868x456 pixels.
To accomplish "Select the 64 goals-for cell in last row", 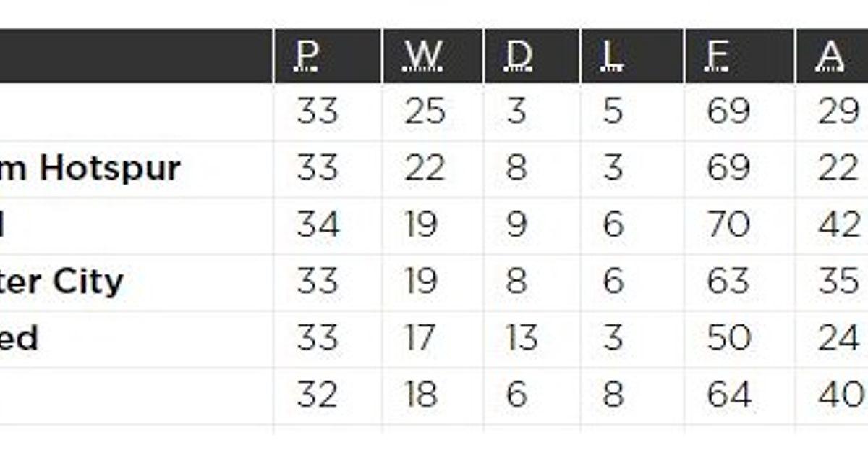I will coord(728,395).
